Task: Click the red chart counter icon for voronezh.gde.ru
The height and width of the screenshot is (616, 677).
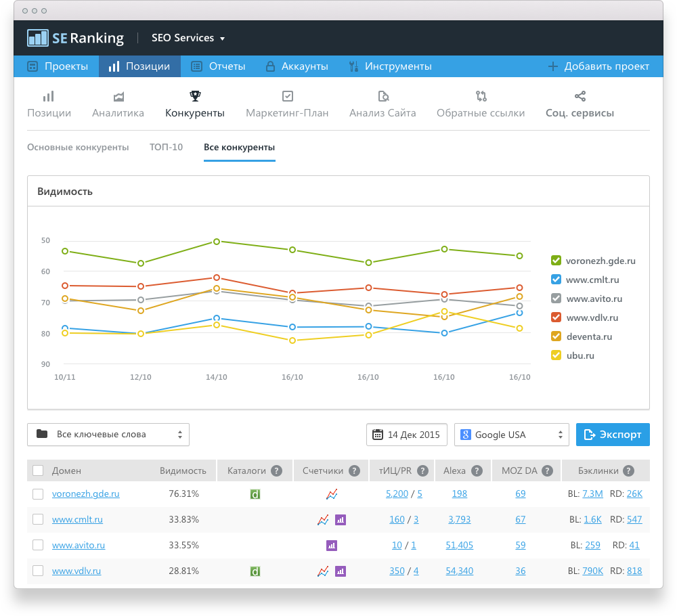Action: point(332,494)
